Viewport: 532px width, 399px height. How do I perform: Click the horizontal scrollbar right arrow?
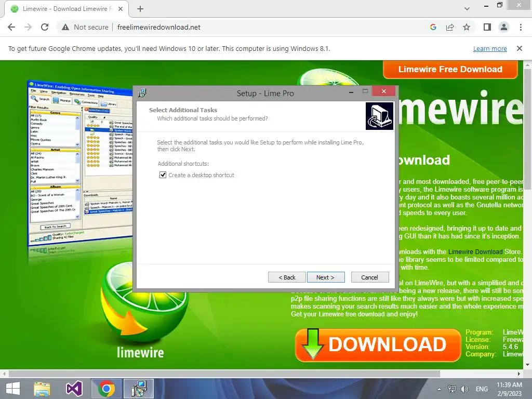(x=519, y=374)
